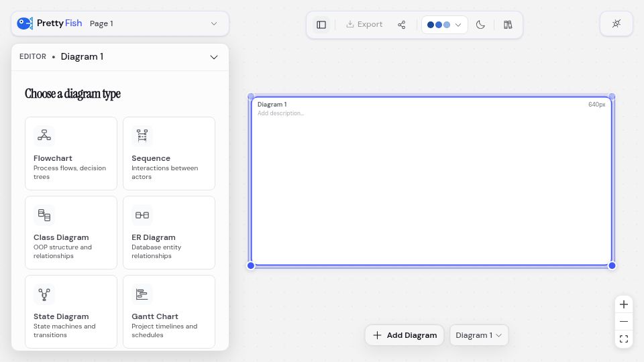Choose the ER Diagram type
644x362 pixels.
coord(169,233)
